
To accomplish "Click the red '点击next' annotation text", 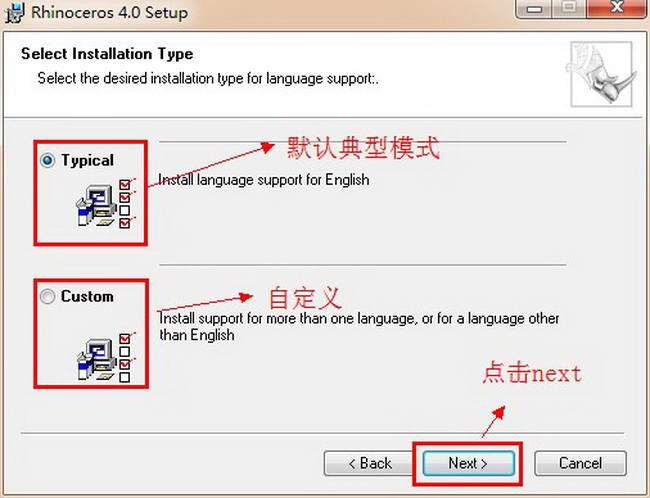I will click(532, 372).
